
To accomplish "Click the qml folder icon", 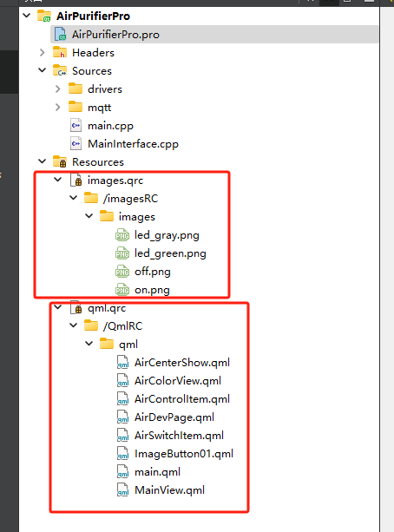I will [107, 344].
